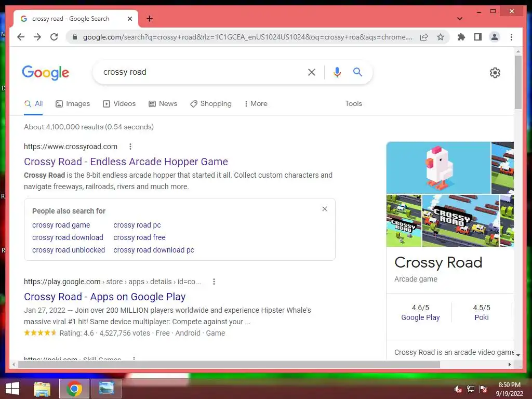Search for crossy road download
The image size is (532, 399).
(x=68, y=237)
